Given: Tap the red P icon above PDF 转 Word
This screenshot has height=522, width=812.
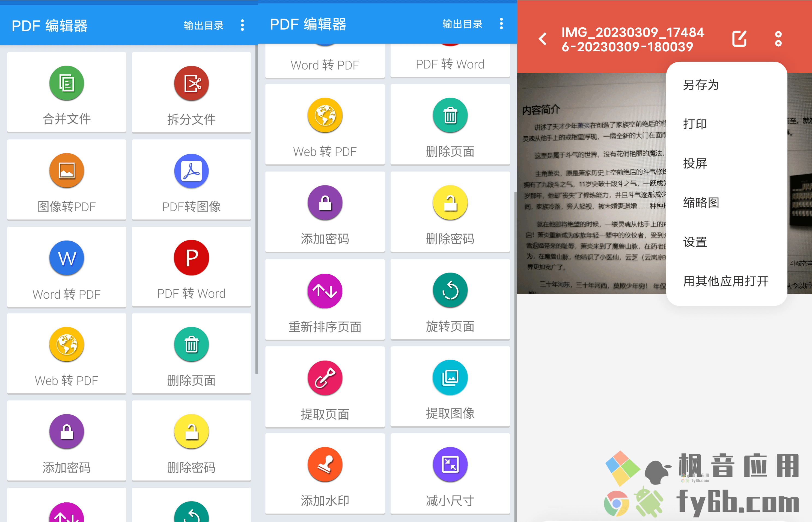Looking at the screenshot, I should [x=191, y=257].
